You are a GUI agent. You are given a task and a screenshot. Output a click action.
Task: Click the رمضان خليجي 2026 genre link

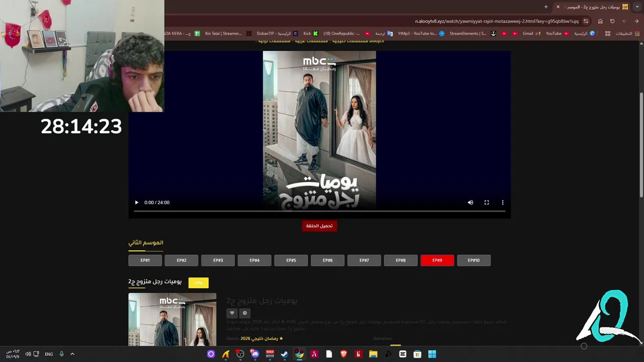[x=262, y=339]
